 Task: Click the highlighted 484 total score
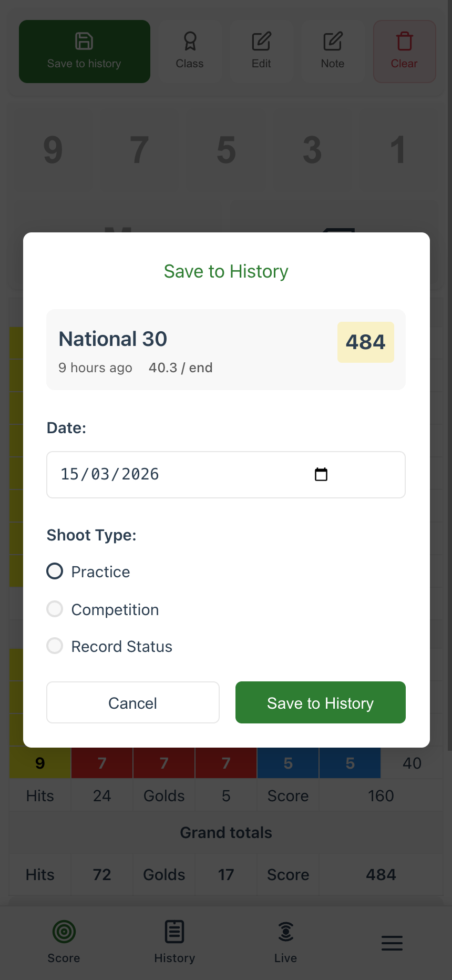coord(366,342)
